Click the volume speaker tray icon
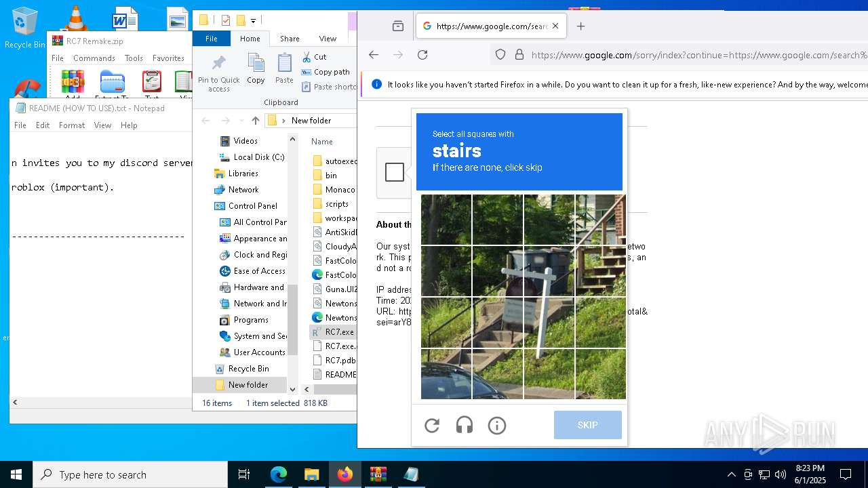Image resolution: width=868 pixels, height=488 pixels. [x=781, y=474]
